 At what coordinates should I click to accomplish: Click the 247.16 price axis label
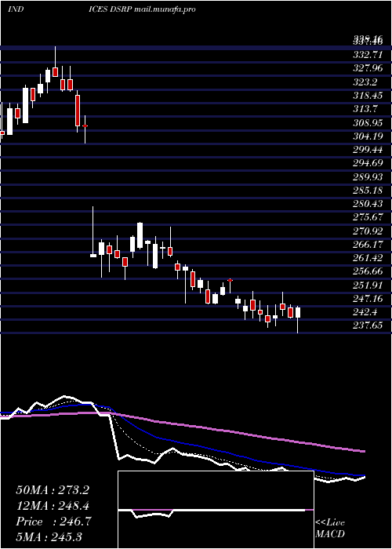[368, 299]
